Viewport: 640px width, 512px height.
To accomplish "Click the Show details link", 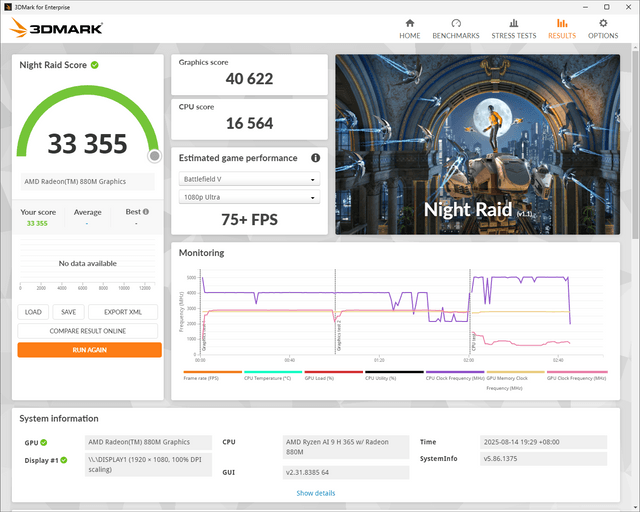I will [x=316, y=493].
